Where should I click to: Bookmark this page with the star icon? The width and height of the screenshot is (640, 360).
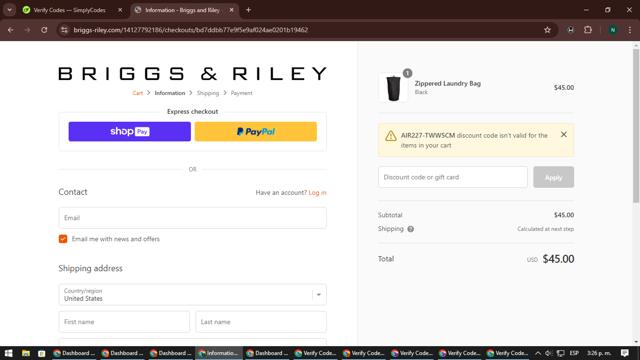(x=547, y=30)
